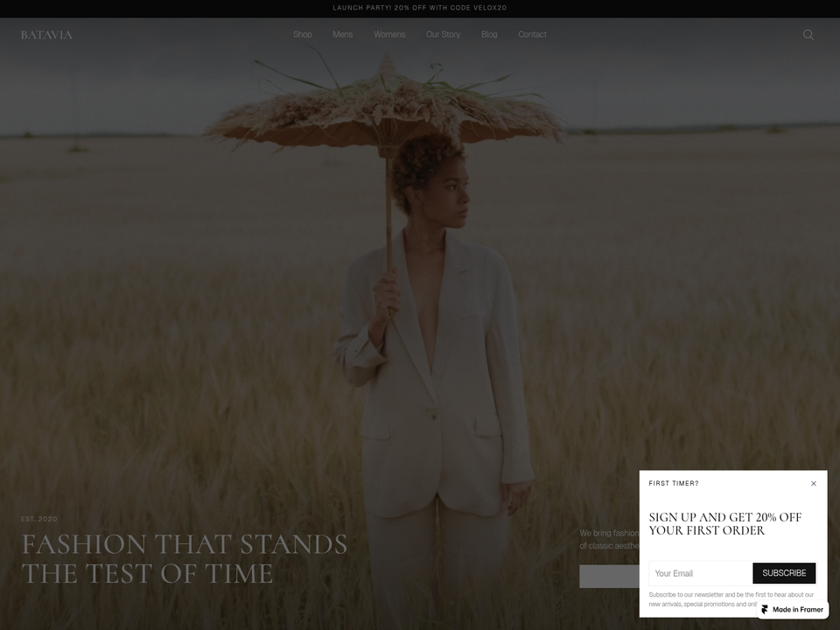840x630 pixels.
Task: Go to the Contact page
Action: point(532,34)
